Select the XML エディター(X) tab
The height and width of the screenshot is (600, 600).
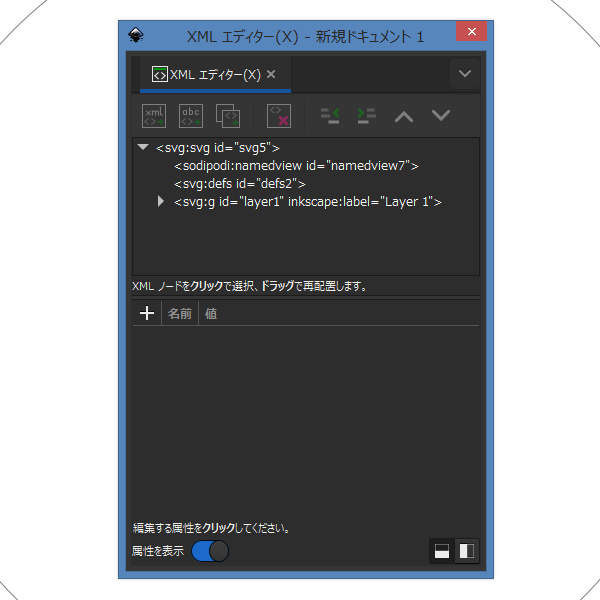(215, 74)
